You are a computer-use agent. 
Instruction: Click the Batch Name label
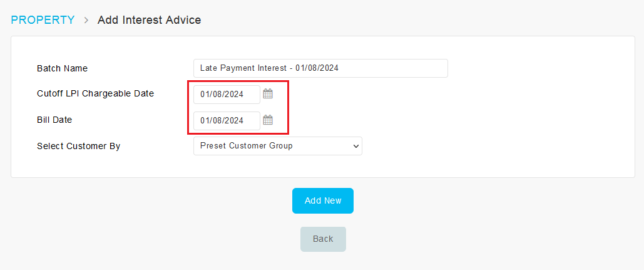(x=62, y=68)
